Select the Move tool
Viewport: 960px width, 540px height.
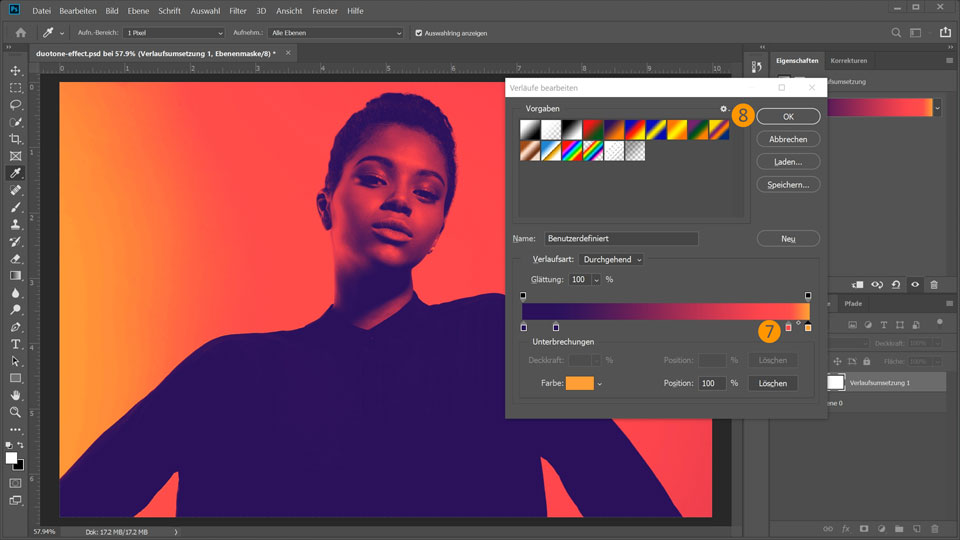16,70
